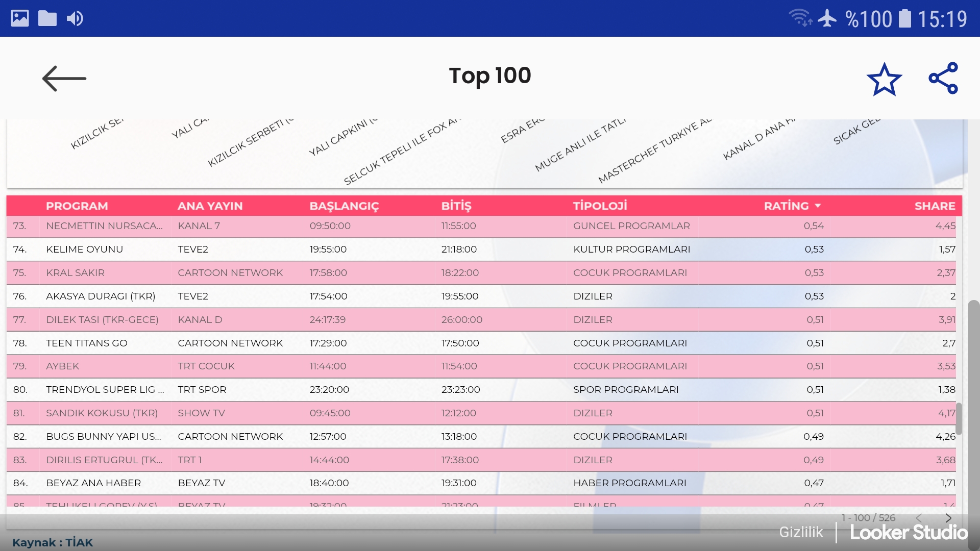
Task: Tap the folder icon in the status bar
Action: (x=47, y=19)
